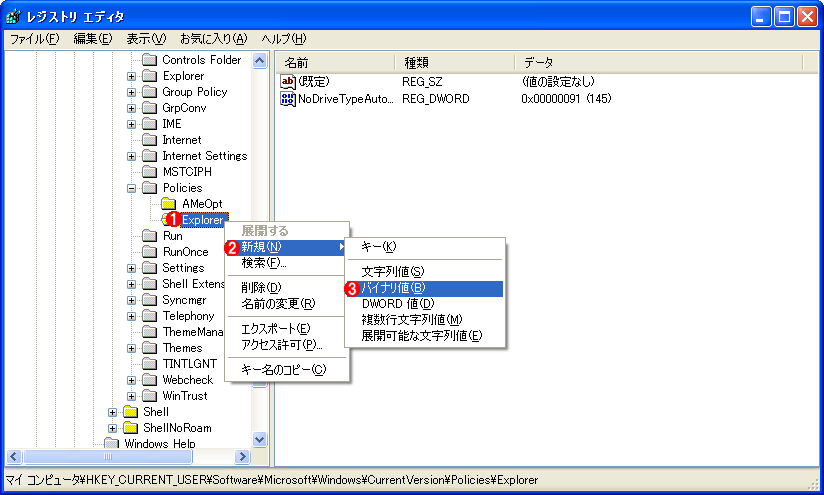The height and width of the screenshot is (495, 824).
Task: Sort values by データ column header
Action: point(659,63)
